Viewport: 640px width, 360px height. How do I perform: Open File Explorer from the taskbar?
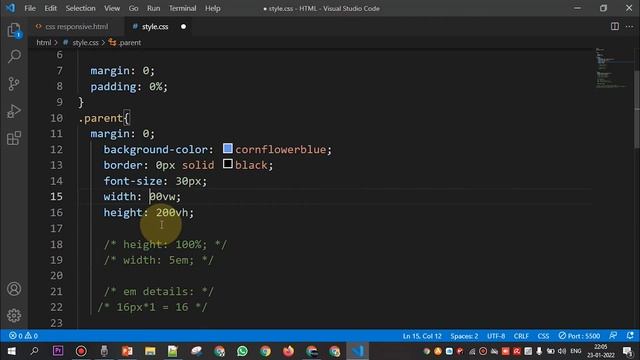pos(150,351)
